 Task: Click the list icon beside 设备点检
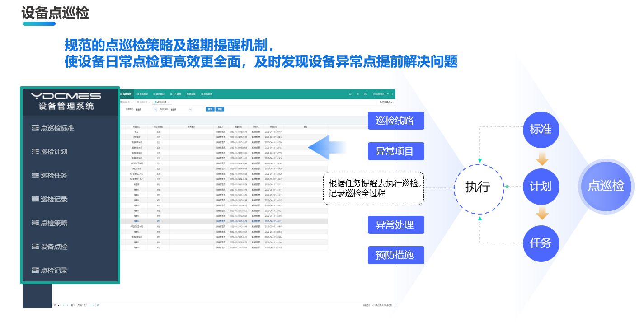[35, 247]
